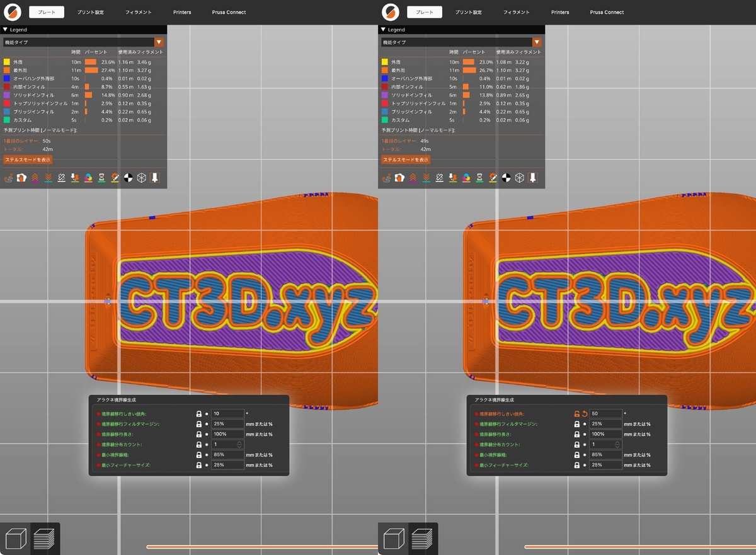Toggle retractions icon in left screenshot legend
The width and height of the screenshot is (756, 555).
[35, 178]
